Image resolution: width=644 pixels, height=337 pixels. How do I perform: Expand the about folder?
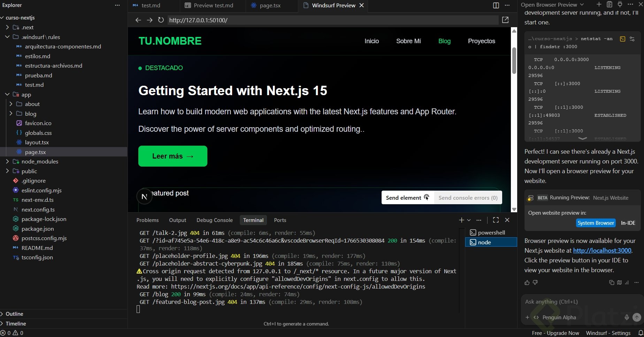11,104
